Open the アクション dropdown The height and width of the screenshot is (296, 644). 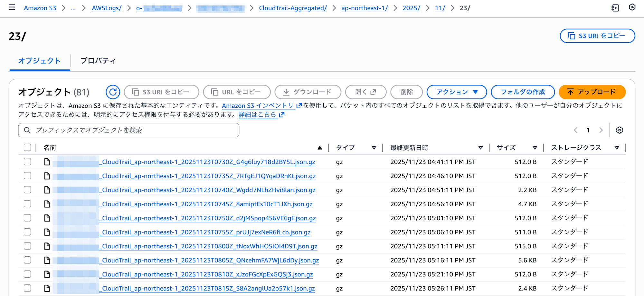(457, 92)
